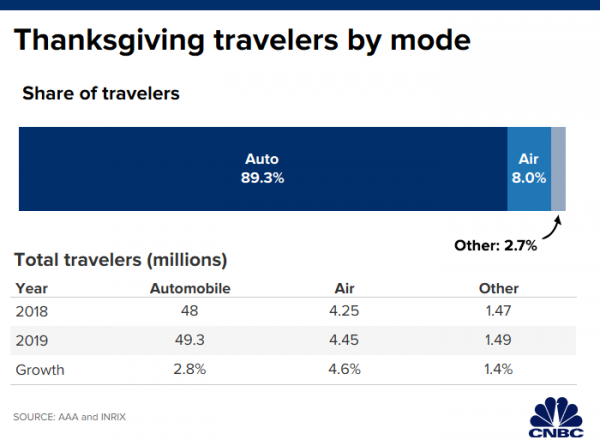Select the Growth row label
This screenshot has height=446, width=600.
tap(39, 369)
